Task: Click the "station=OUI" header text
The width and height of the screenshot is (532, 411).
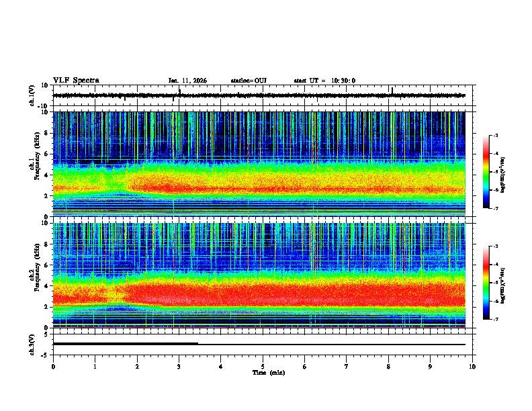Action: pyautogui.click(x=249, y=81)
